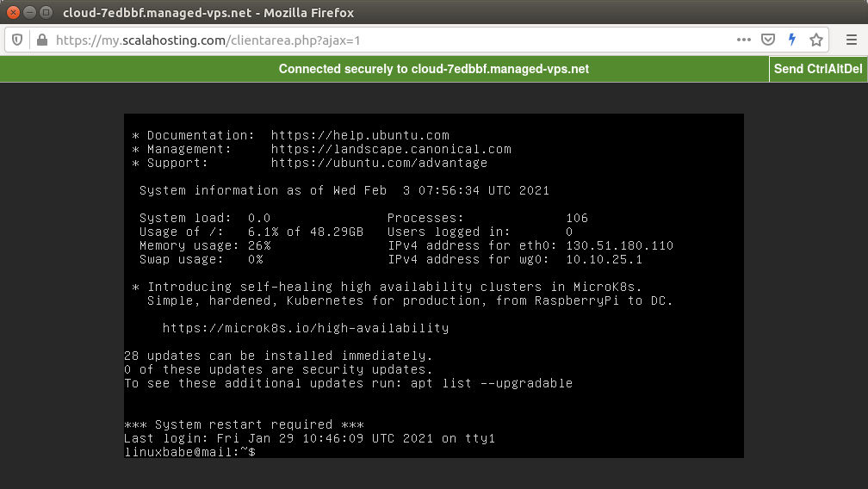Click the landscape.canonical.com management URL text
Image resolution: width=868 pixels, height=489 pixels.
pos(391,149)
